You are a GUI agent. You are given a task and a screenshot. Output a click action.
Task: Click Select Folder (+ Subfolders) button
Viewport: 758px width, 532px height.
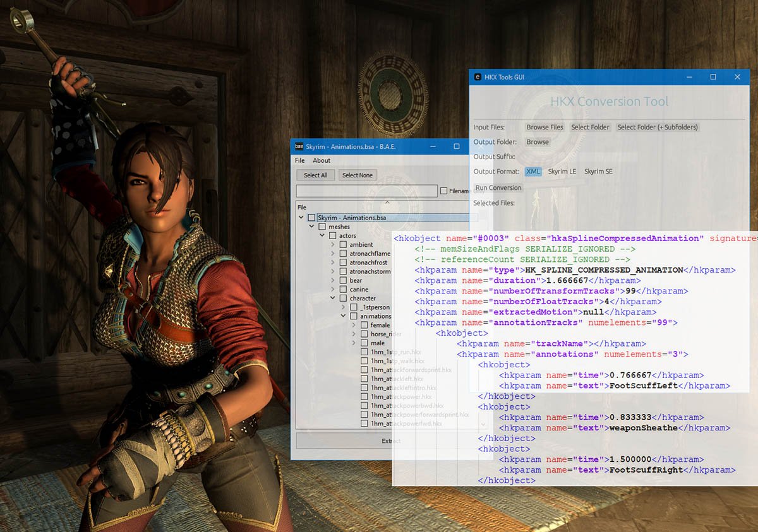(658, 127)
